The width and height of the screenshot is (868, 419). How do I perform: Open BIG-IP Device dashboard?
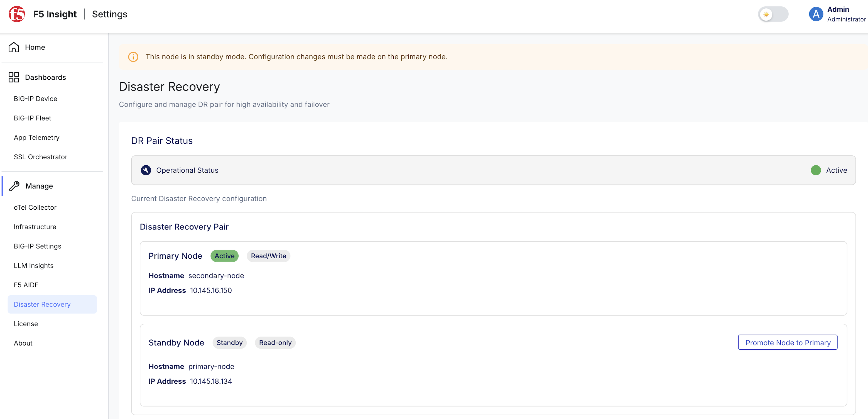coord(35,99)
